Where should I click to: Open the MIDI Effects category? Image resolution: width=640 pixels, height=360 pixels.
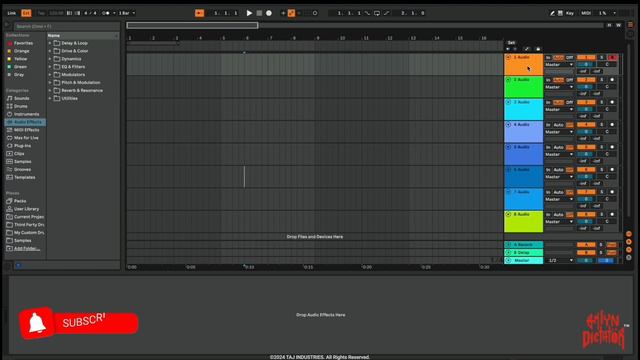coord(27,130)
